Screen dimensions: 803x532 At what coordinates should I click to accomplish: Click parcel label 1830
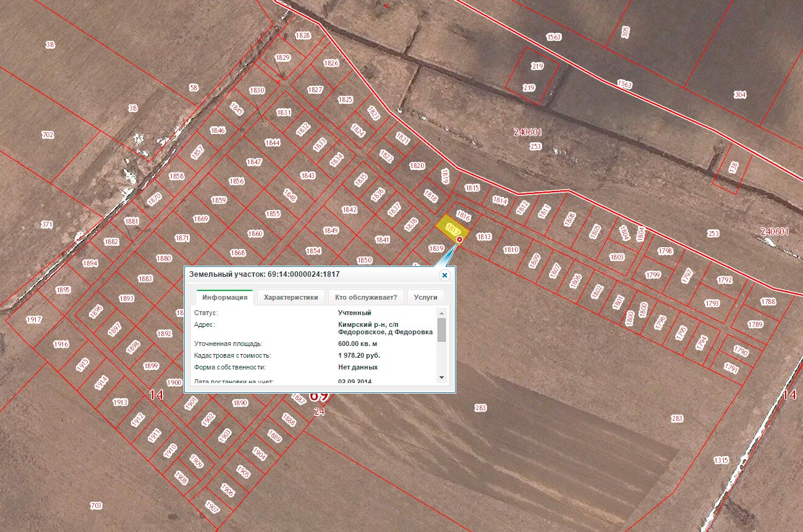[x=257, y=90]
